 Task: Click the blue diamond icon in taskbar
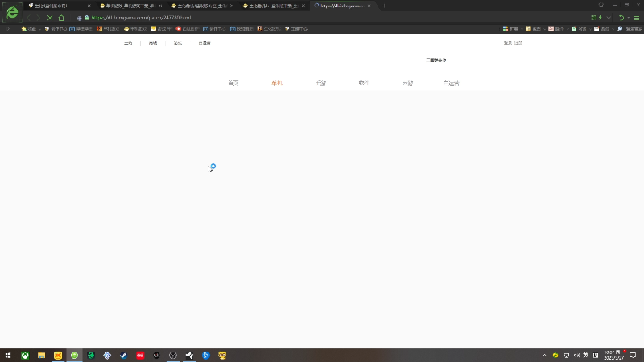point(107,356)
